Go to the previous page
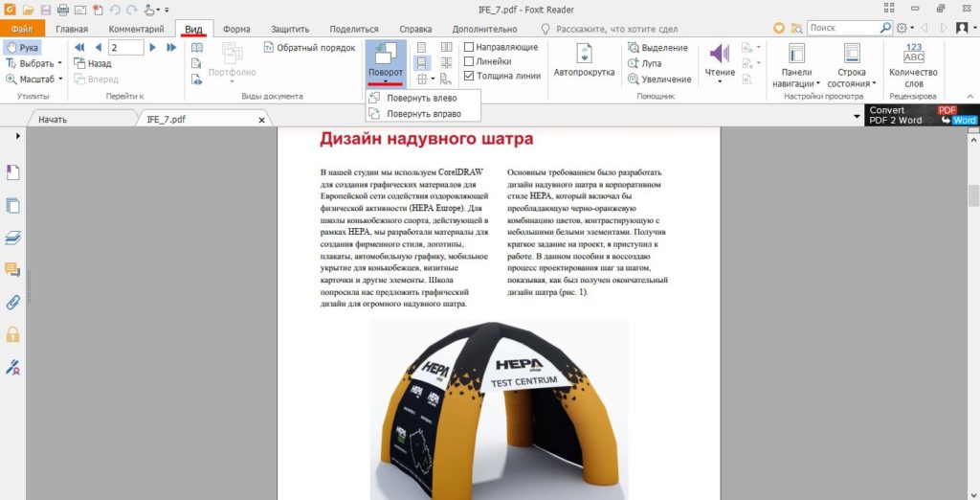Screen dimensions: 980x500 99,48
